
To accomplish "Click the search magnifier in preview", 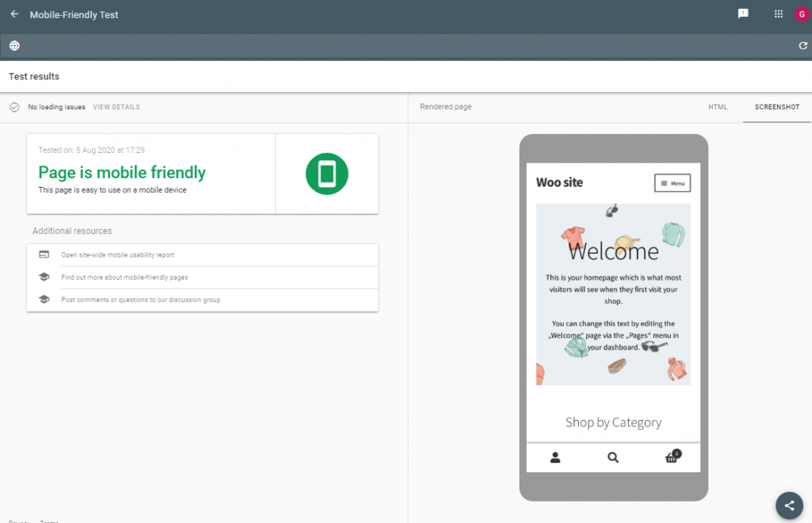I will click(x=613, y=457).
